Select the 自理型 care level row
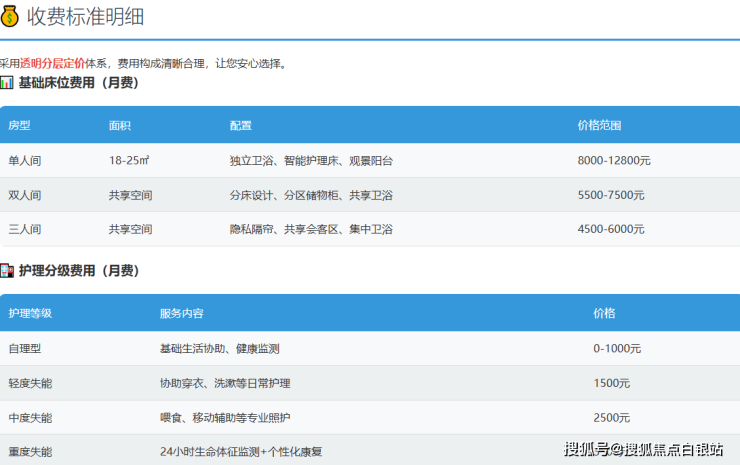This screenshot has height=465, width=740. (x=25, y=349)
